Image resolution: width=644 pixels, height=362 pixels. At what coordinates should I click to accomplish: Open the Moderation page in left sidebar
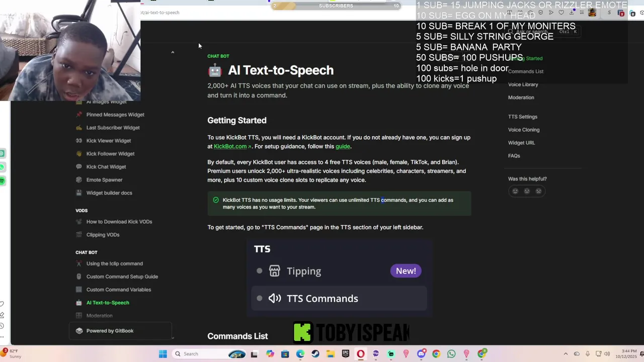tap(99, 316)
